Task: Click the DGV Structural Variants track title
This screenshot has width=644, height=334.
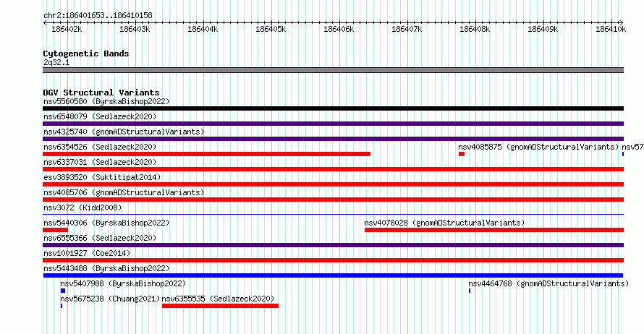Action: point(101,93)
